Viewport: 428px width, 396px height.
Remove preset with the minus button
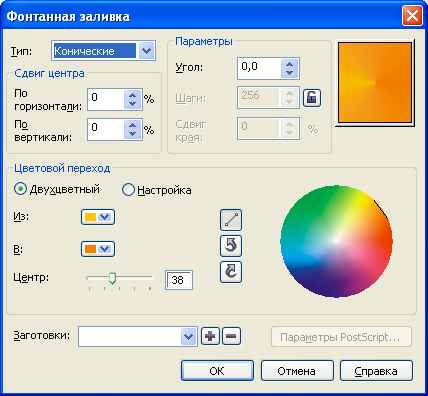coord(231,336)
